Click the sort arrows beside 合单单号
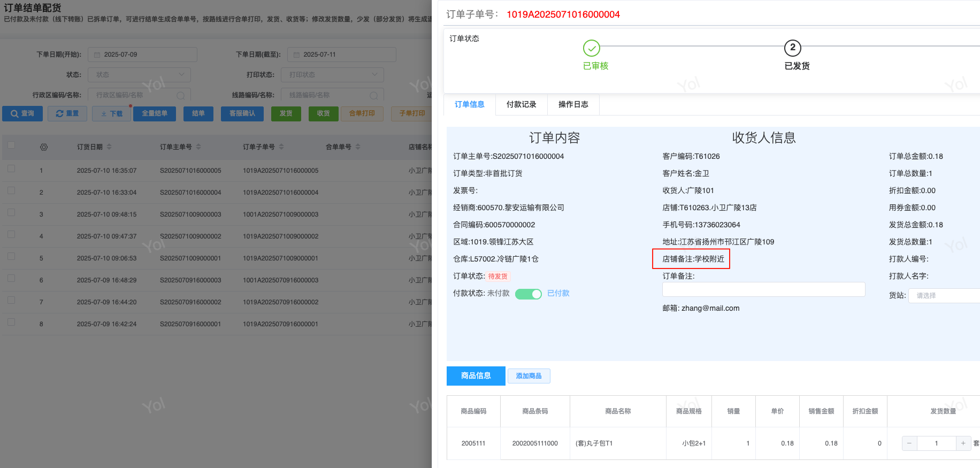Screen dimensions: 980x468 coord(358,147)
